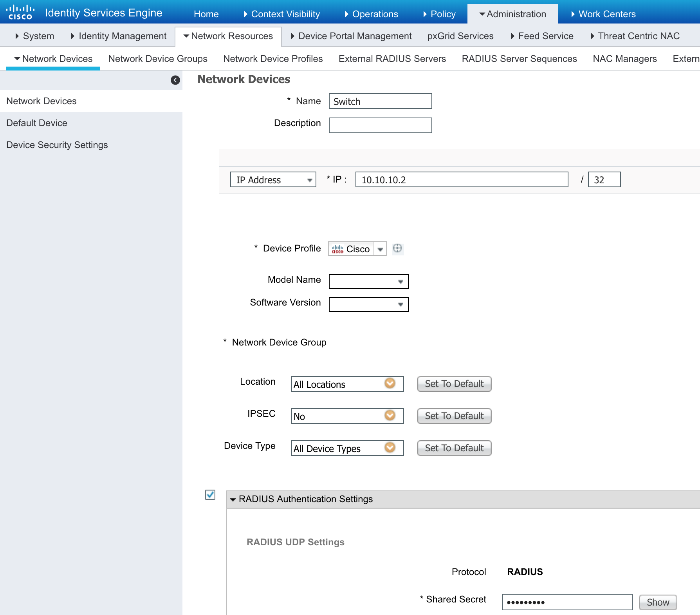Open Device Type orange arrow icon
The height and width of the screenshot is (615, 700).
[x=390, y=447]
